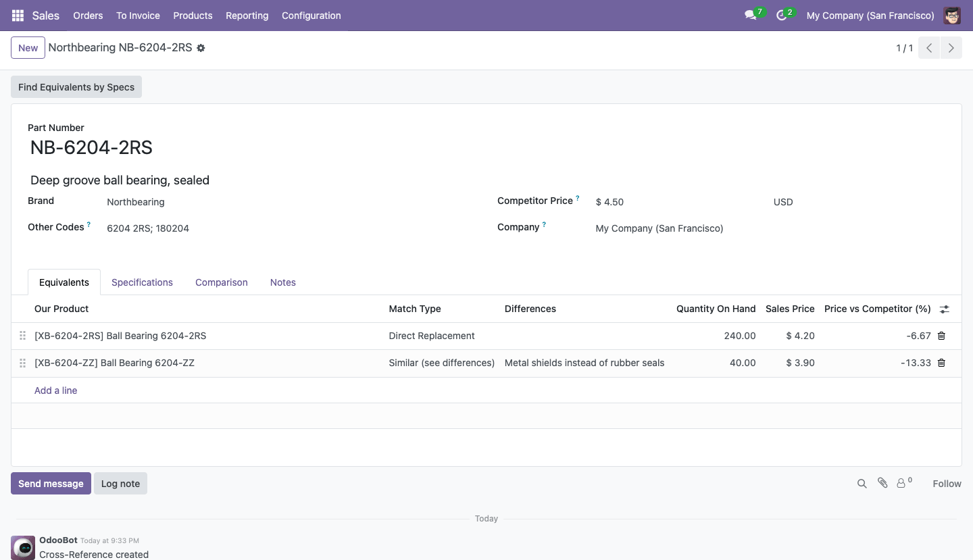This screenshot has width=973, height=560.
Task: Click Find Equivalents by Specs
Action: coord(76,87)
